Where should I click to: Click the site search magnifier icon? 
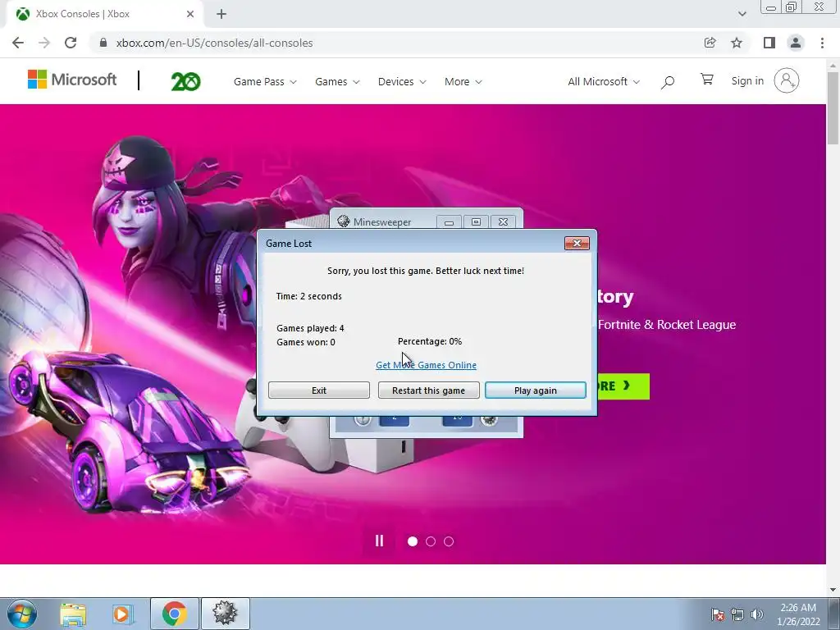pos(668,82)
